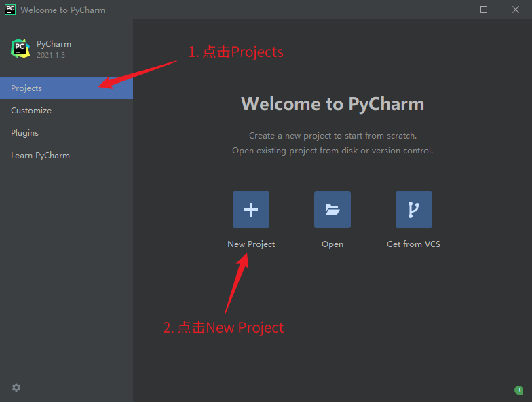The width and height of the screenshot is (532, 402).
Task: Minimize the Welcome to PyCharm window
Action: click(x=452, y=10)
